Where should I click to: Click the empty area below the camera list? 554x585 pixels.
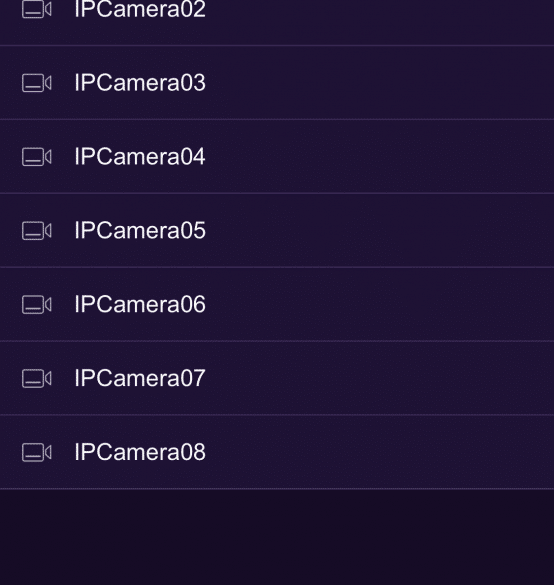pos(277,537)
